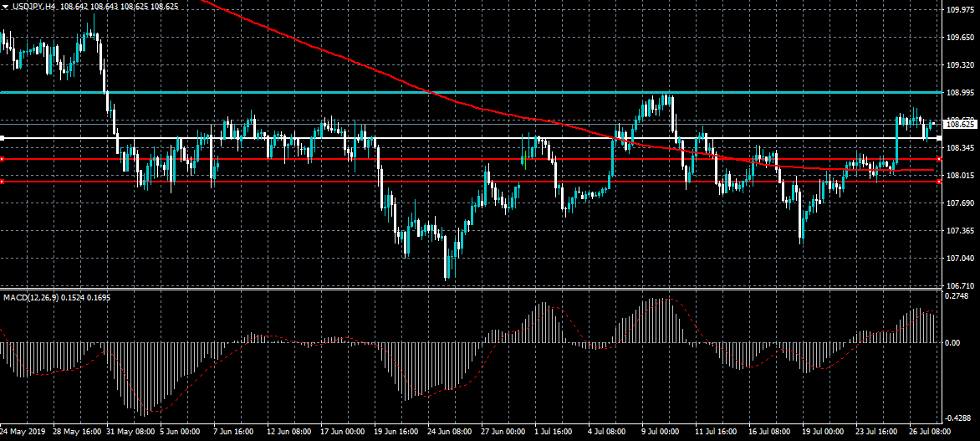Click the MACD(12,26,9) indicator label
This screenshot has width=980, height=441.
31,298
